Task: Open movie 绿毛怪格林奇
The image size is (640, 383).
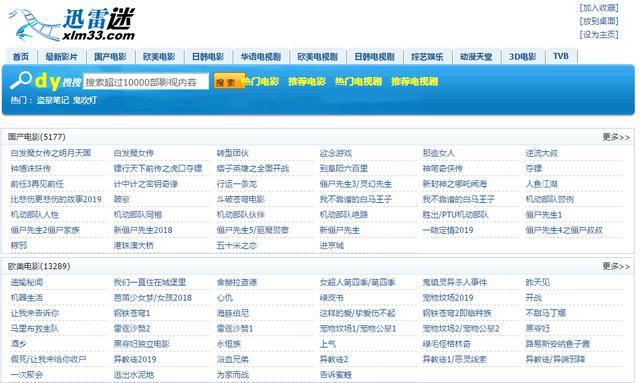Action: click(447, 344)
